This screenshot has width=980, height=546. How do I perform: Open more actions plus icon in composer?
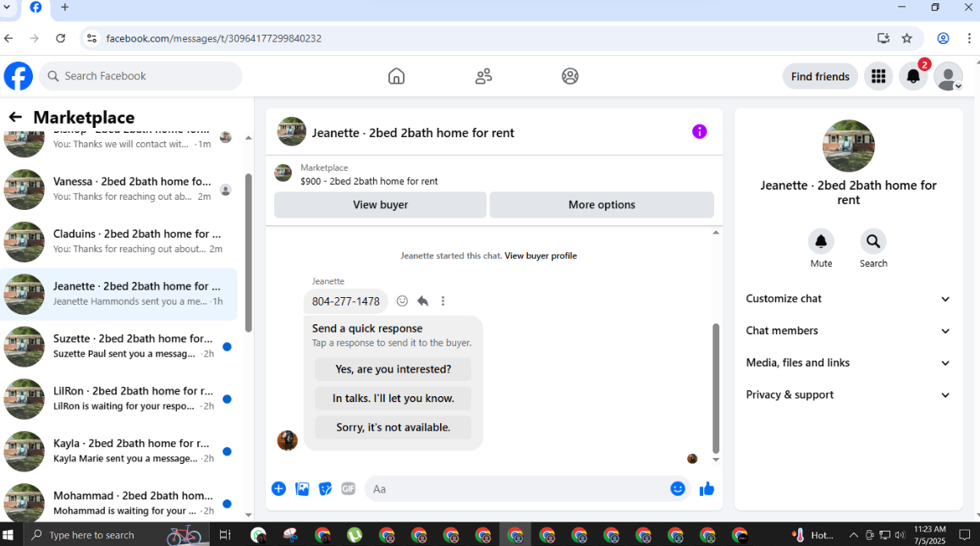[x=278, y=489]
